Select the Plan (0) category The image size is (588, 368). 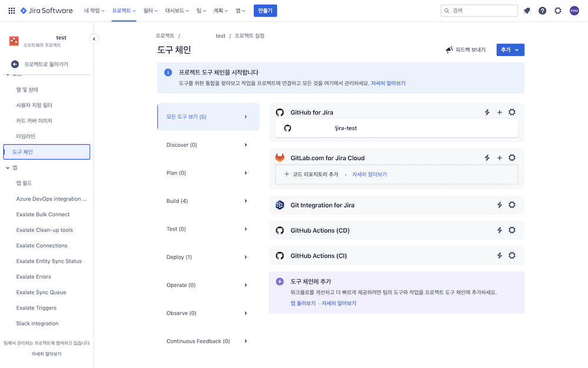pos(208,173)
